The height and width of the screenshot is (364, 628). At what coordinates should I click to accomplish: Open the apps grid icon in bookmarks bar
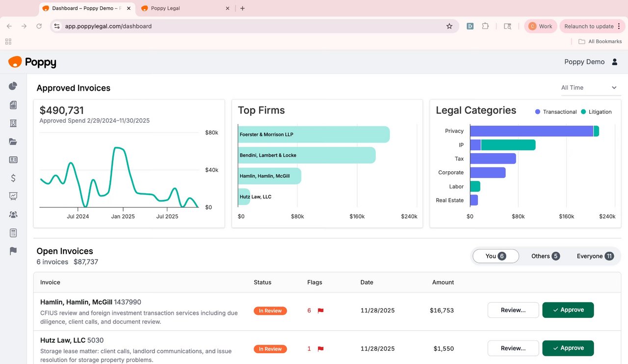click(x=8, y=42)
